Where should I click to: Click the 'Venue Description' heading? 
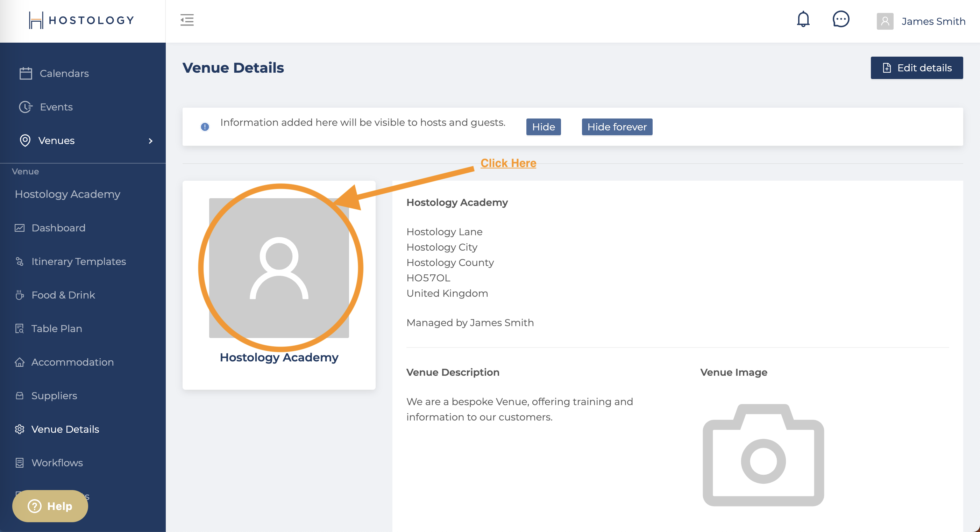click(453, 372)
